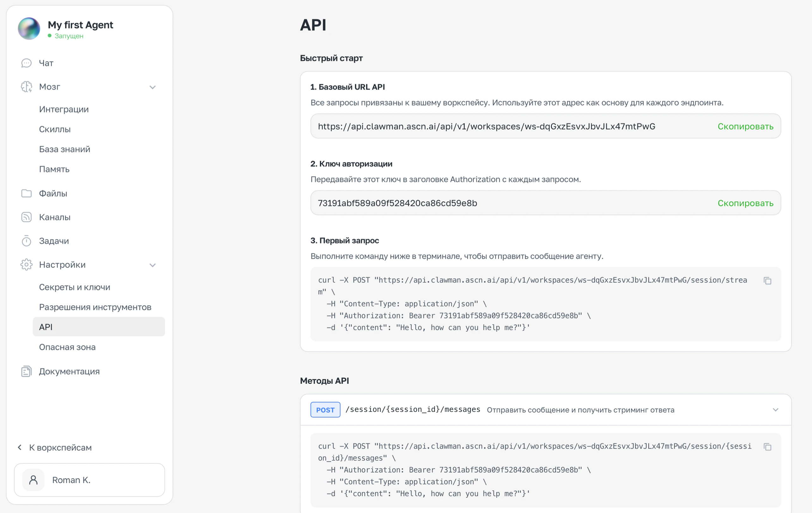812x513 pixels.
Task: Click the Запущен status label
Action: (69, 36)
